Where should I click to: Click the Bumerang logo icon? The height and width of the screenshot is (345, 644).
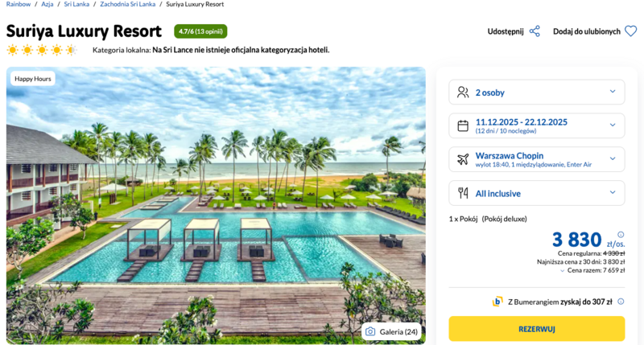click(x=497, y=302)
